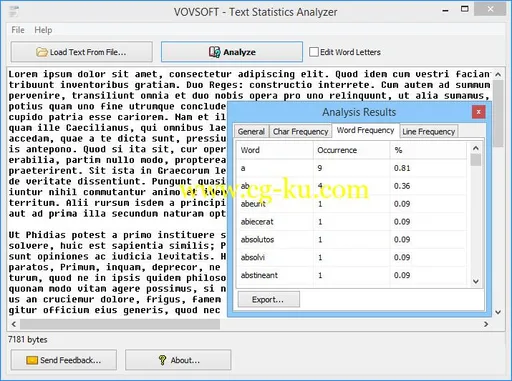
Task: Open the About button
Action: coord(178,360)
